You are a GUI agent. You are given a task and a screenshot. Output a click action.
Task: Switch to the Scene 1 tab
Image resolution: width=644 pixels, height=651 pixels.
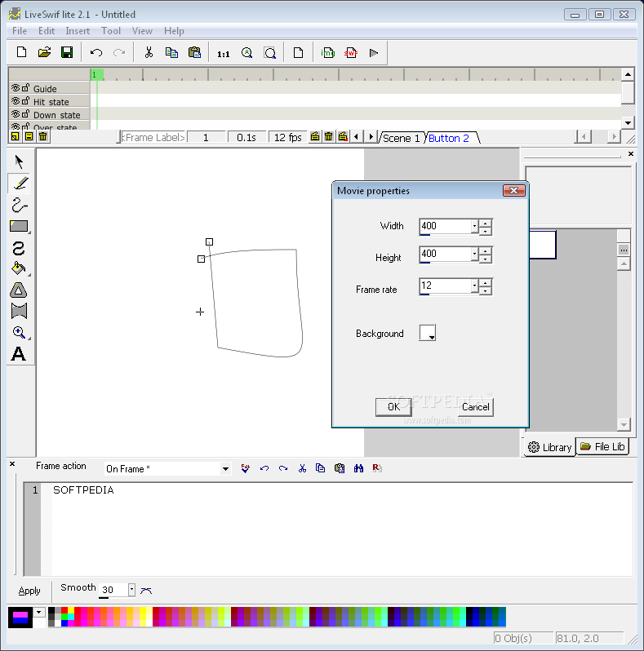tap(401, 138)
